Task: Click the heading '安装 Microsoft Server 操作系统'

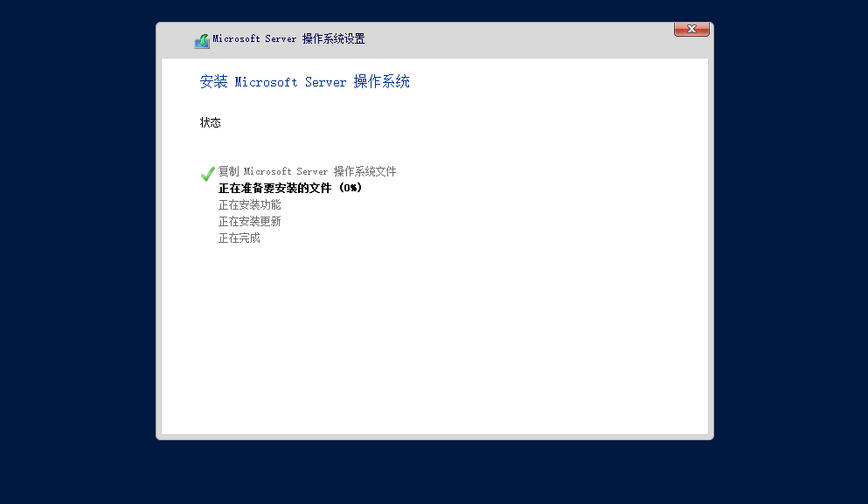Action: [304, 82]
